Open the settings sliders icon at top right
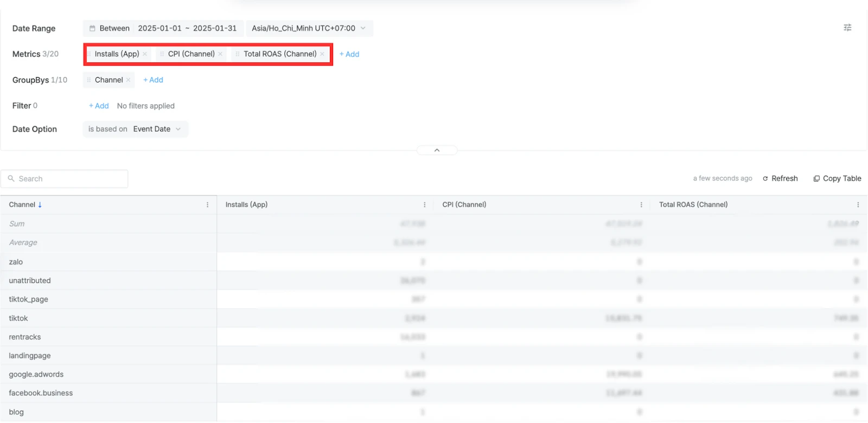Screen dimensions: 868x423 (x=847, y=28)
